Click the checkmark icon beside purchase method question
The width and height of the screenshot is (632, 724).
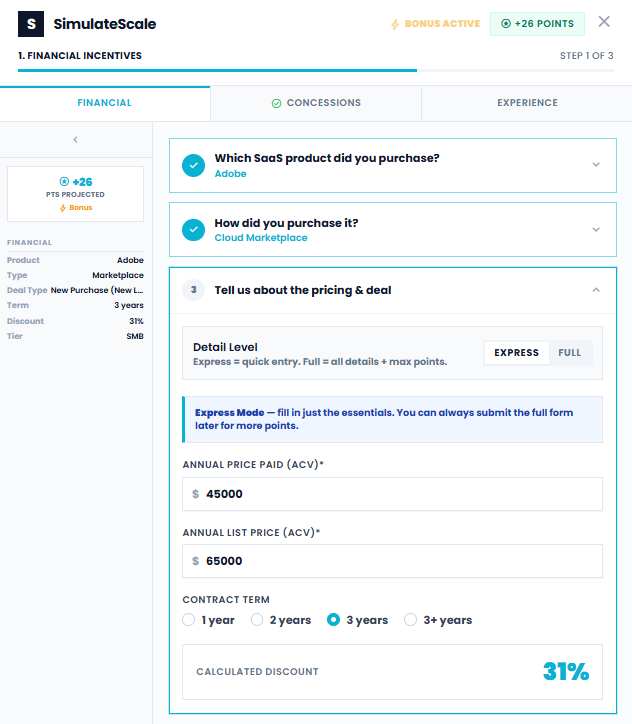point(194,230)
